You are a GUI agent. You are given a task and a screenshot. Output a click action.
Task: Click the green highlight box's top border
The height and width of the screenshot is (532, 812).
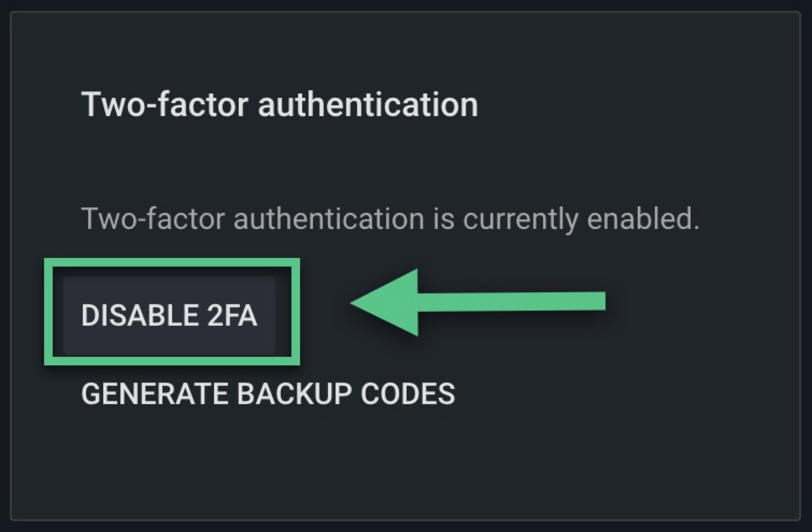click(x=172, y=263)
